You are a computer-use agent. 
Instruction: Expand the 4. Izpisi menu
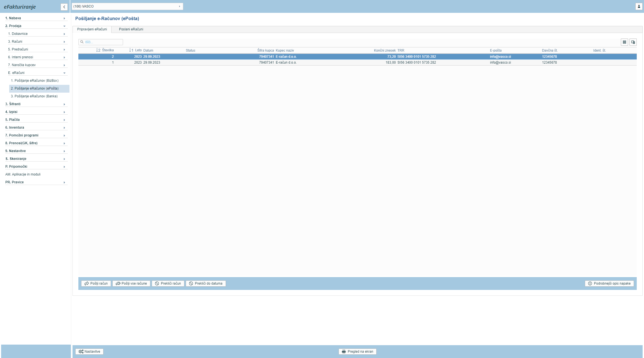tap(36, 112)
